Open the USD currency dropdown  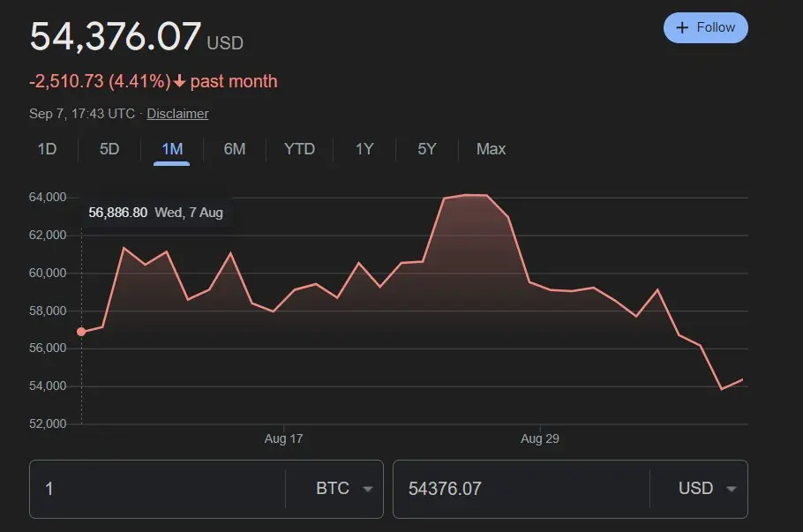[x=707, y=489]
